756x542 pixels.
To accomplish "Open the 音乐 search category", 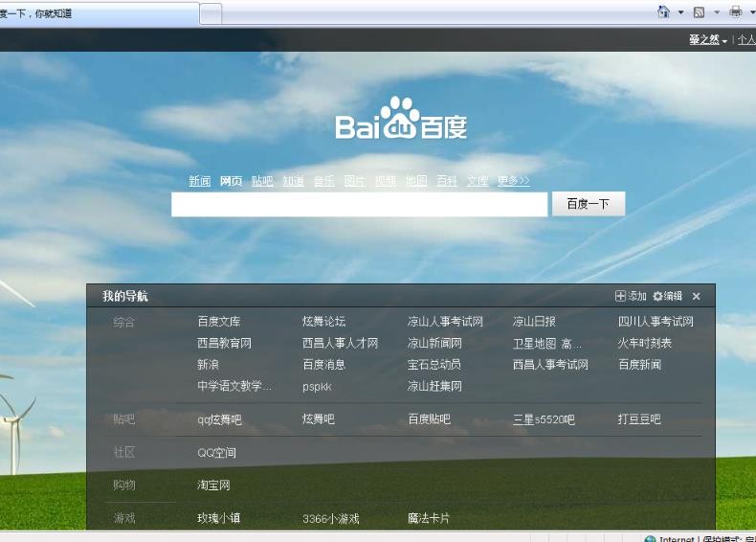I will point(324,181).
